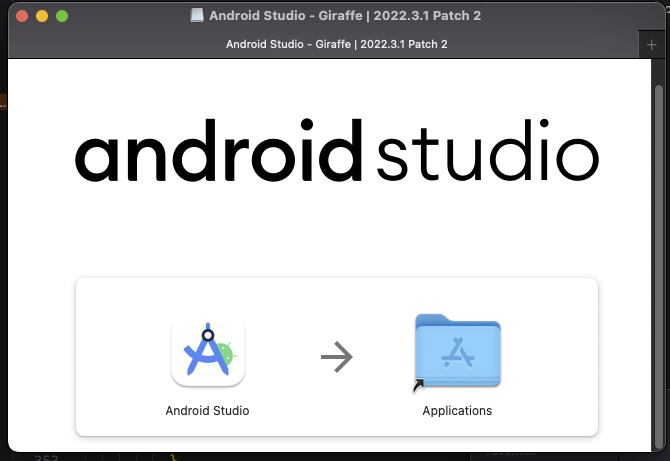This screenshot has width=670, height=461.
Task: Select the Applications folder shortcut icon
Action: (x=457, y=352)
